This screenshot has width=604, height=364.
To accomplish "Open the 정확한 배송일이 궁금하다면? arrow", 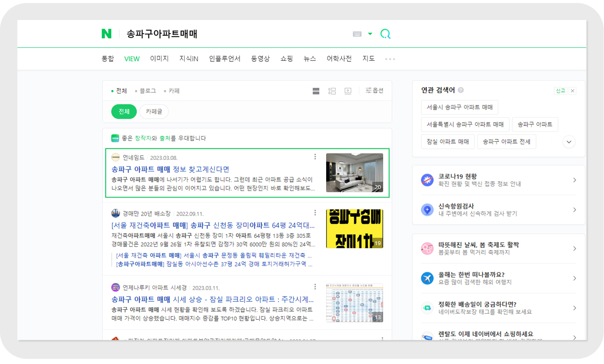I will pos(574,308).
